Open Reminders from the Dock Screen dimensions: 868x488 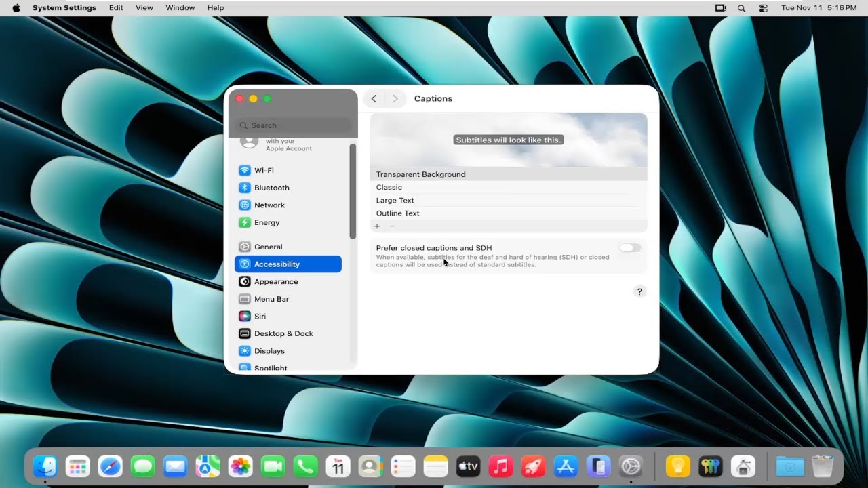tap(403, 466)
